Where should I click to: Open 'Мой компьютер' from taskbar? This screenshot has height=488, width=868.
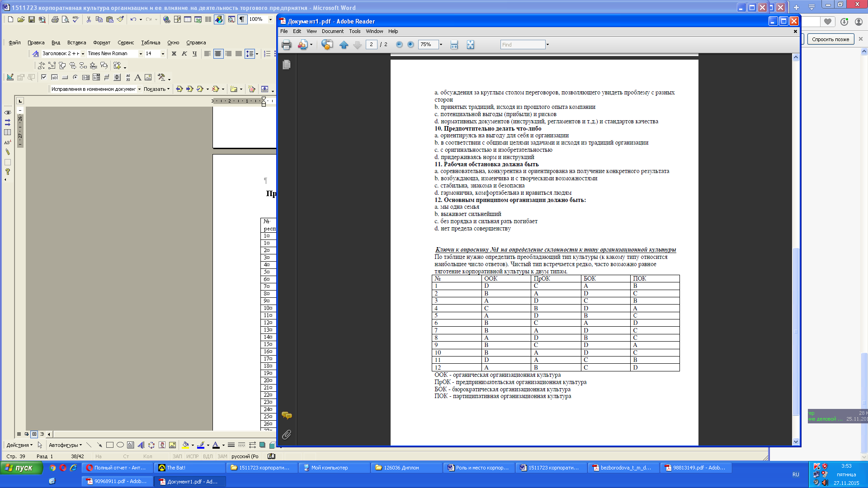334,468
